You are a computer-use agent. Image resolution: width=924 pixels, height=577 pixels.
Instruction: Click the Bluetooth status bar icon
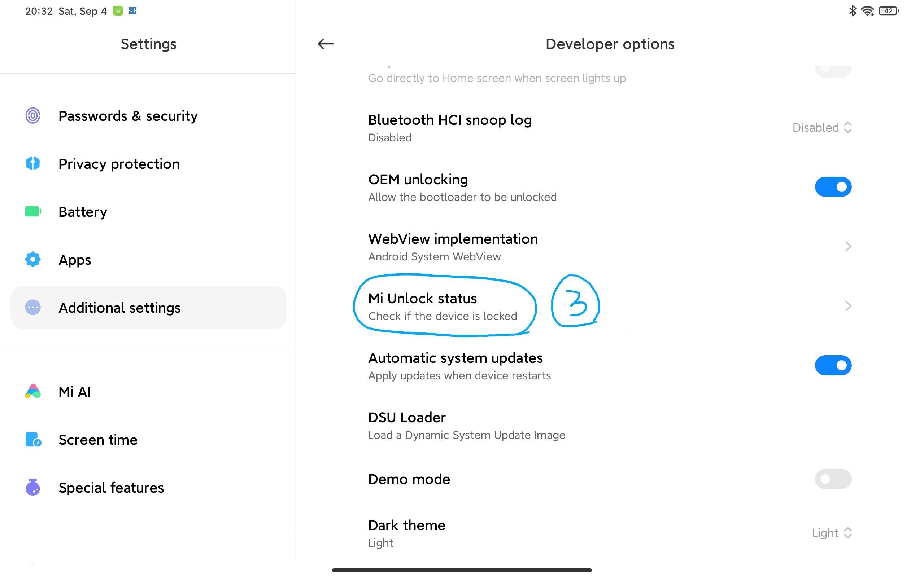click(852, 11)
